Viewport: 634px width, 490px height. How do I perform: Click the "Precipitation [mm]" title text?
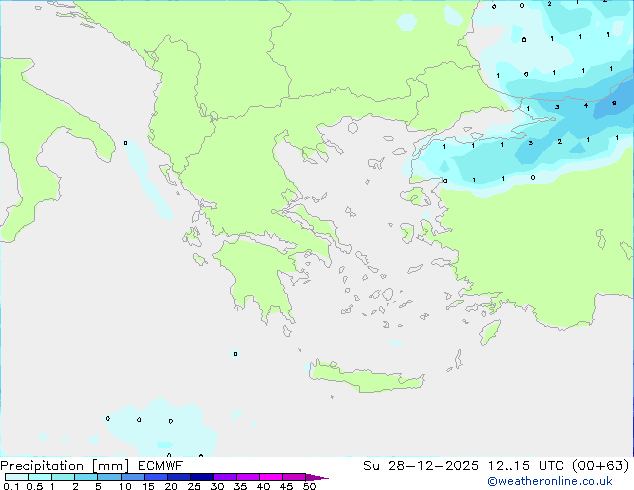[64, 466]
